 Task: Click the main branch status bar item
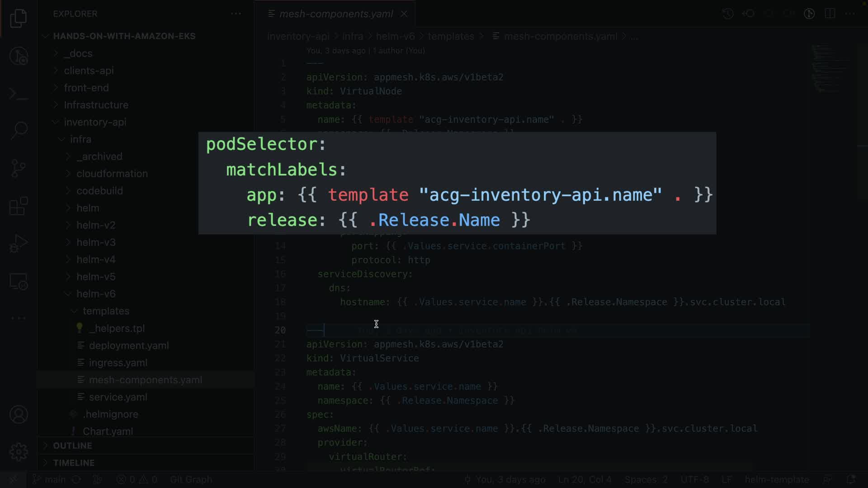tap(51, 479)
